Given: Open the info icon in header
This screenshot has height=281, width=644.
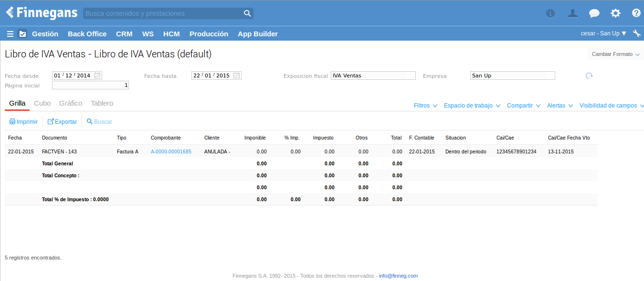Looking at the screenshot, I should [550, 13].
